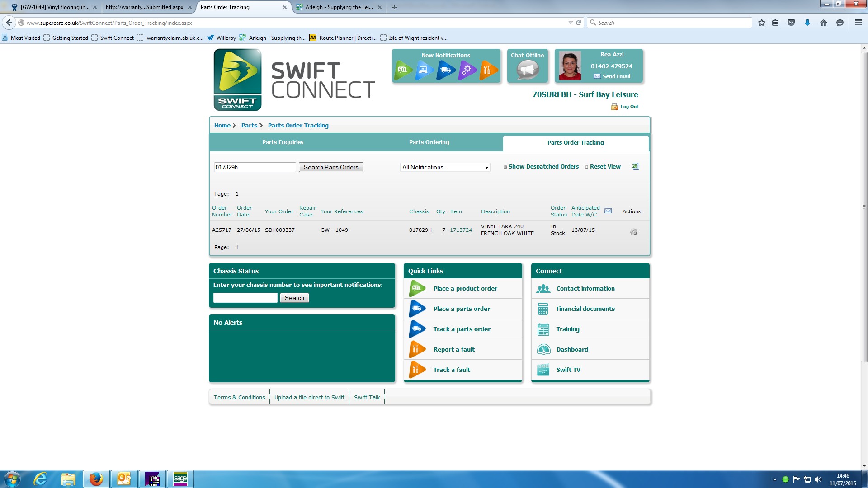Screen dimensions: 868x488
Task: Open the Dashboard gauge icon link
Action: click(543, 350)
